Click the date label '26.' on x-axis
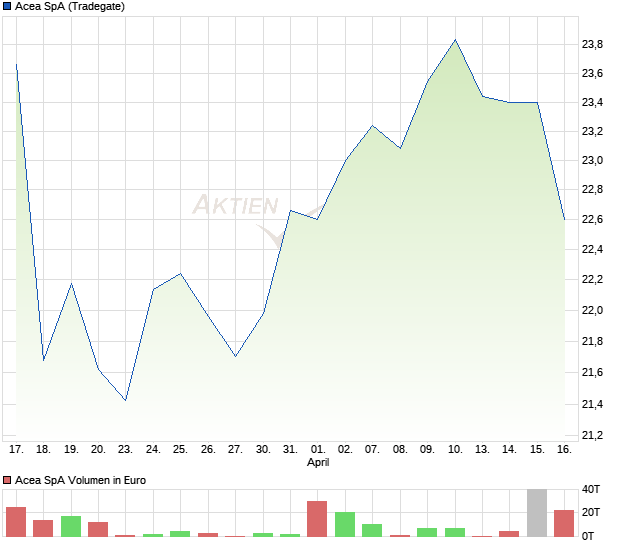The height and width of the screenshot is (546, 620). pos(208,450)
